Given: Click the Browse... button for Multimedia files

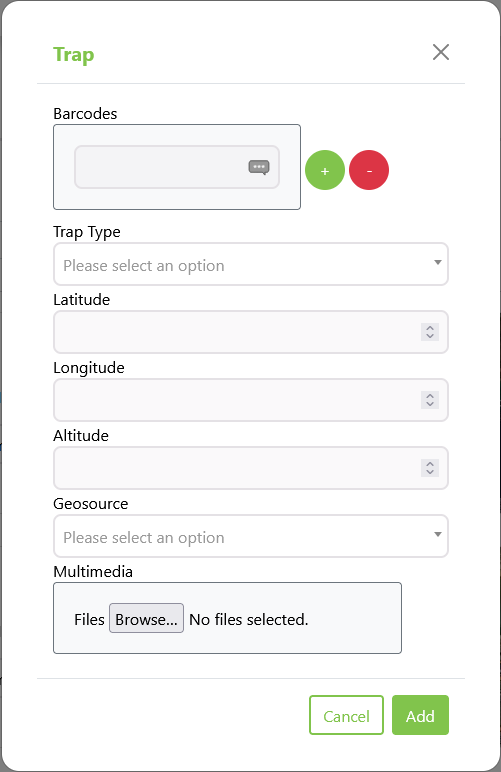Looking at the screenshot, I should [146, 618].
